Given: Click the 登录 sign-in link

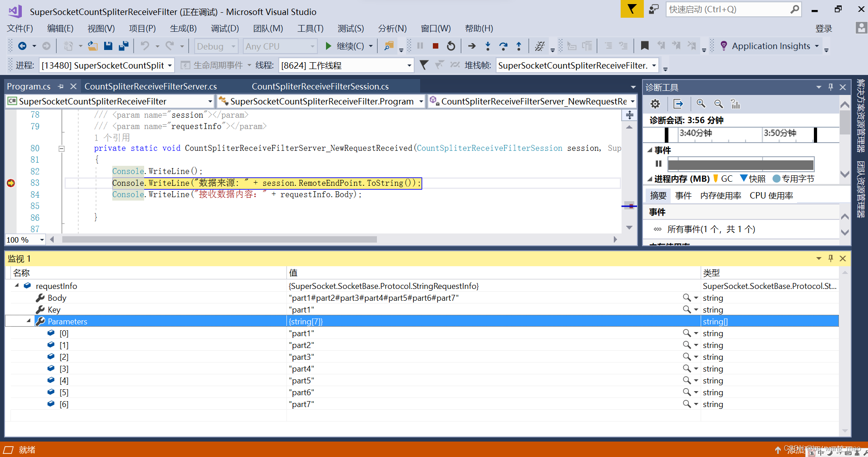Looking at the screenshot, I should point(825,28).
